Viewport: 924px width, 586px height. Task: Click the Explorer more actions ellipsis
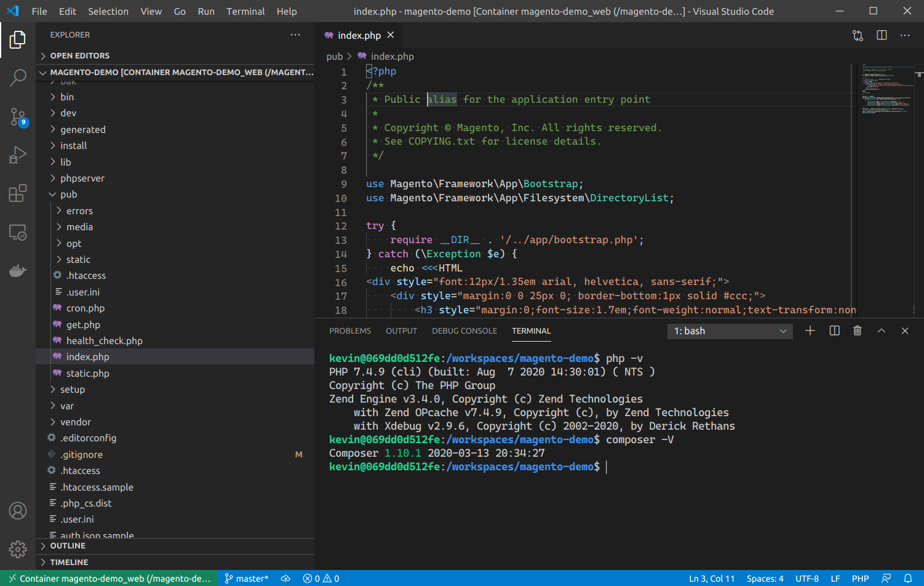[x=295, y=35]
